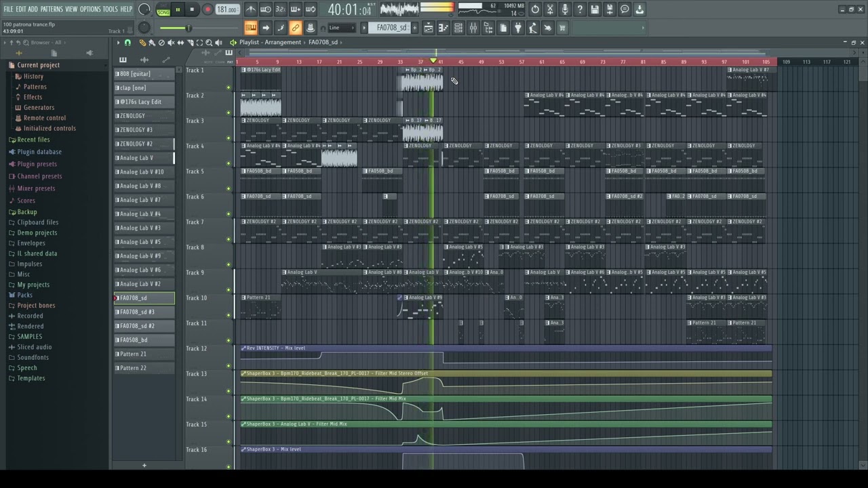Toggle the link/multilink to controllers button
Image resolution: width=868 pixels, height=488 pixels.
[296, 28]
